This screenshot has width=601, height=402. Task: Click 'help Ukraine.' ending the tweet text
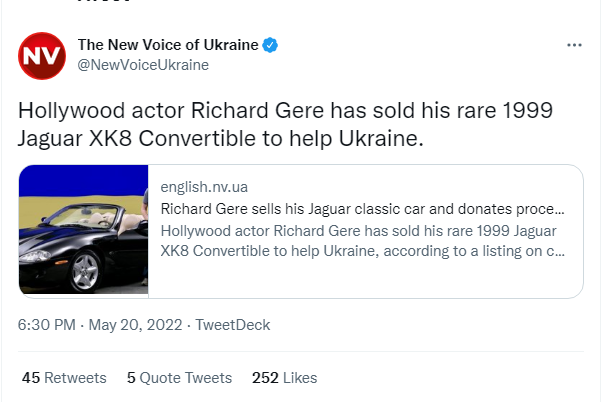point(375,140)
